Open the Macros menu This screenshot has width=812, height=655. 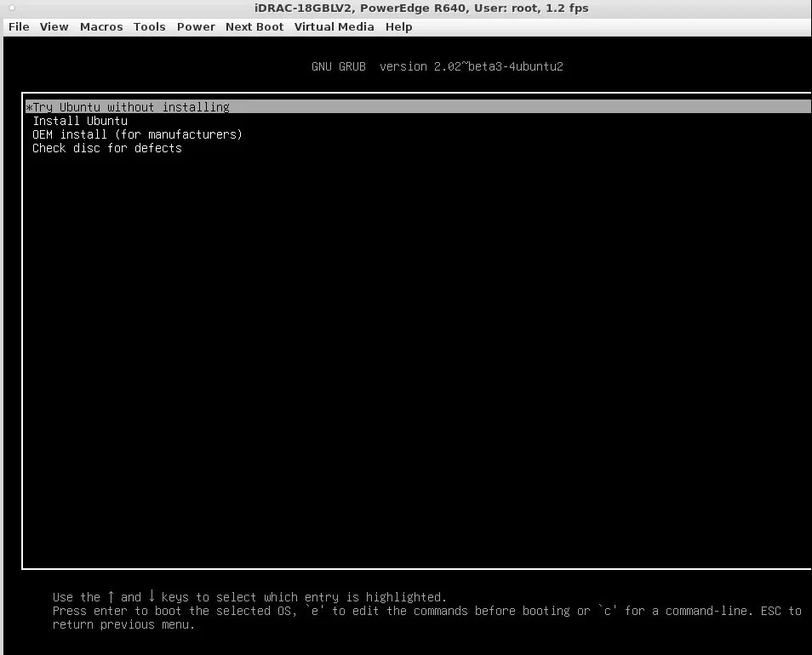tap(101, 27)
